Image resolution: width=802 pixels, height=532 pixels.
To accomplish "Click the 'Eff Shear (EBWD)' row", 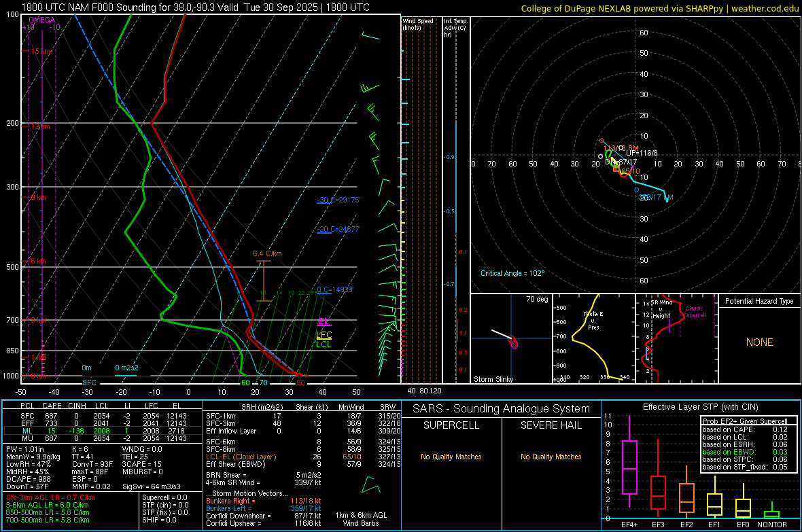I will click(303, 464).
